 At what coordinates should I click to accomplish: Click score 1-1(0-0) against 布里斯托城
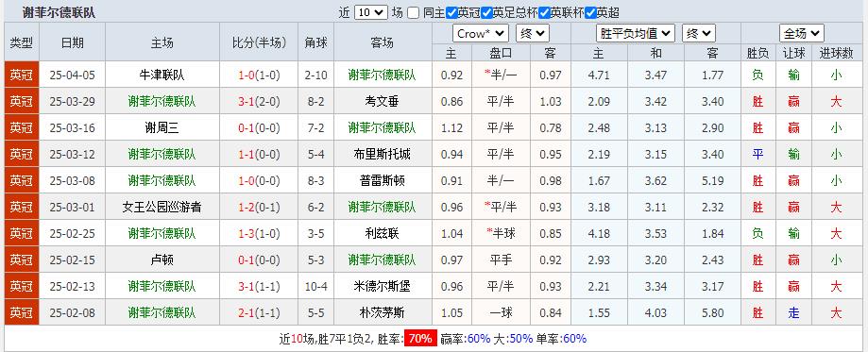click(259, 155)
